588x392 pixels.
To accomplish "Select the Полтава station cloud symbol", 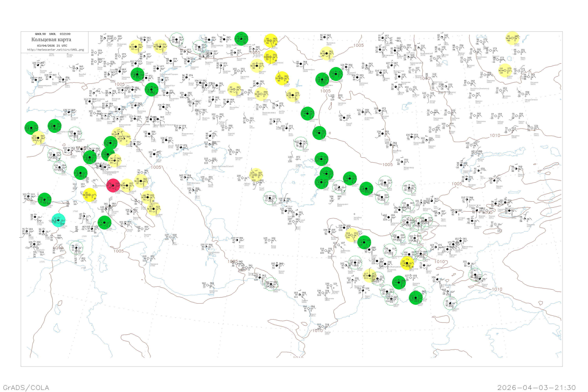I will [x=38, y=65].
